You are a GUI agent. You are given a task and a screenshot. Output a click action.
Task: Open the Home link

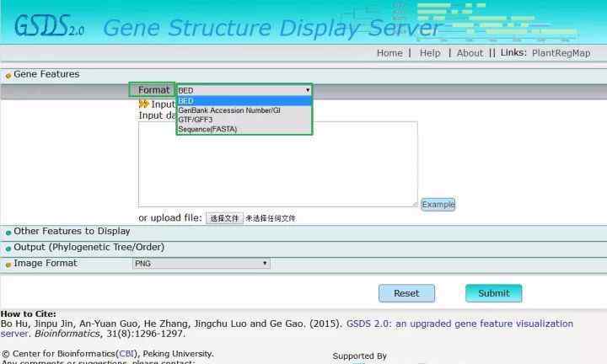pyautogui.click(x=389, y=53)
